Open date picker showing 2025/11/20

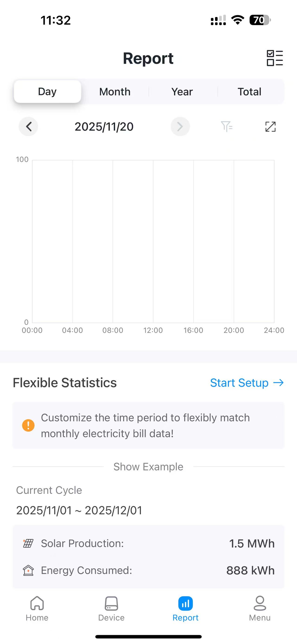coord(104,127)
